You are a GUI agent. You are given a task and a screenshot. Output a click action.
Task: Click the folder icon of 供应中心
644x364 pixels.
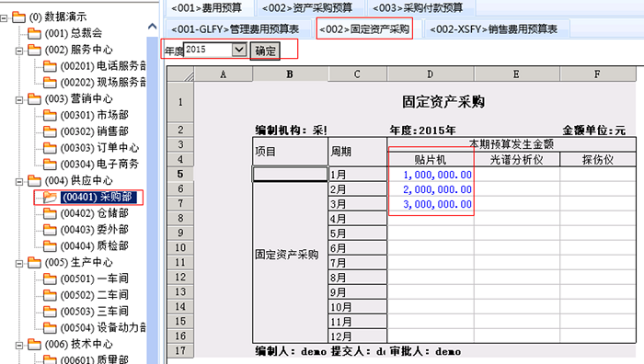pos(34,180)
